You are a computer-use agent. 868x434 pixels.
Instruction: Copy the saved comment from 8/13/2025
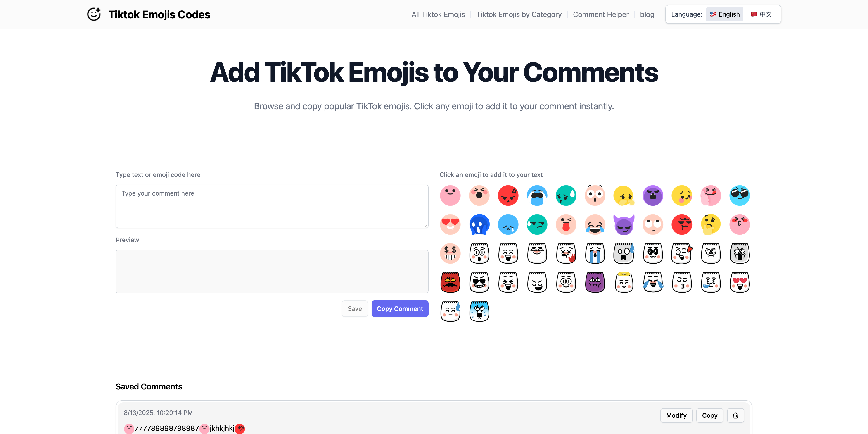coord(710,415)
